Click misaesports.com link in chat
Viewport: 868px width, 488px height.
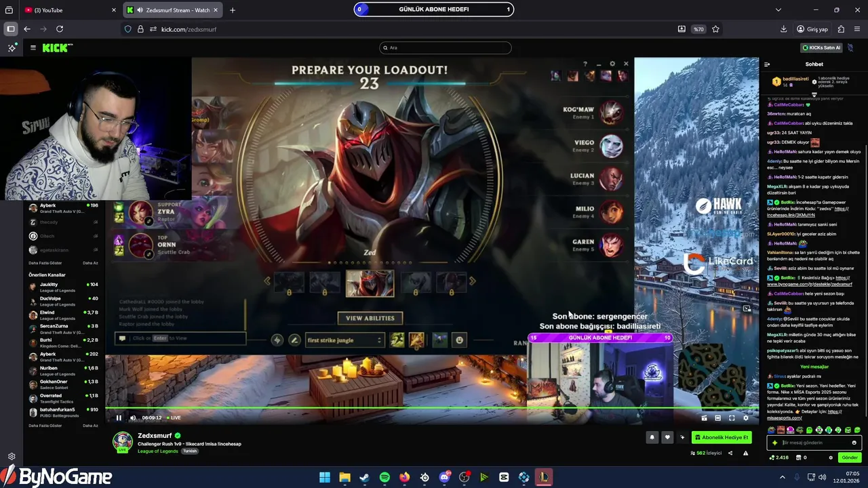[785, 418]
